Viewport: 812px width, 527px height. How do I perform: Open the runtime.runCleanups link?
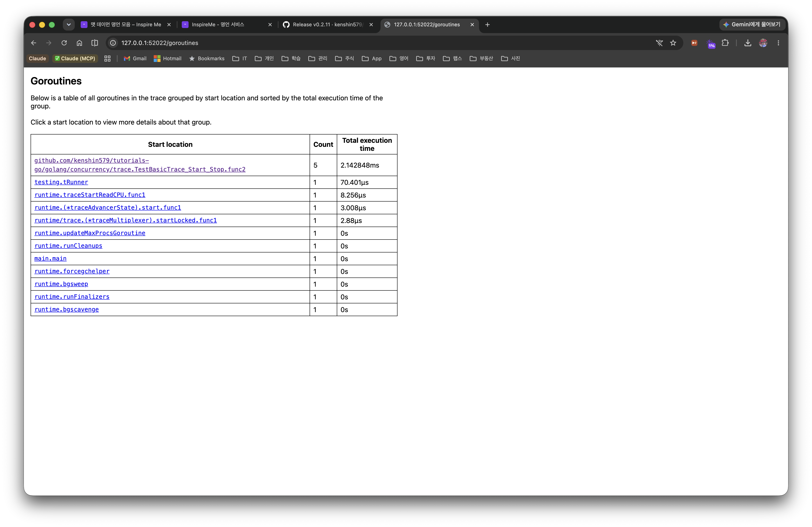point(68,246)
